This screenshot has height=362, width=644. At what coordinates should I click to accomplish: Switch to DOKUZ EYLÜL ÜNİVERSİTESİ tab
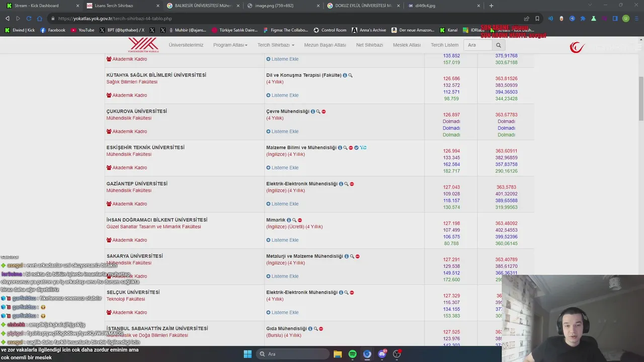pos(363,6)
